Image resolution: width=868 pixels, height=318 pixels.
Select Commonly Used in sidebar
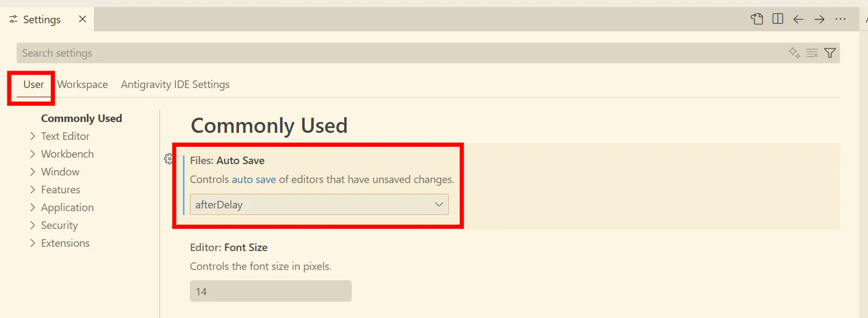pyautogui.click(x=81, y=118)
